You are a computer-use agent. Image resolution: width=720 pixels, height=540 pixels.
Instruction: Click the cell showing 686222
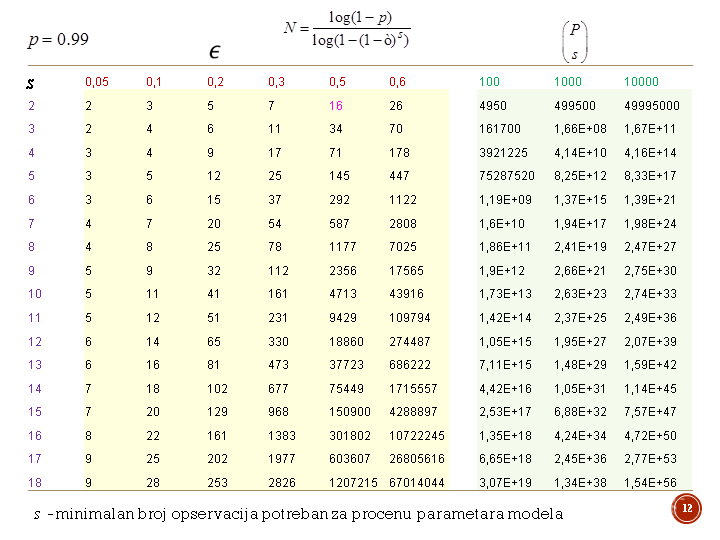(x=410, y=365)
